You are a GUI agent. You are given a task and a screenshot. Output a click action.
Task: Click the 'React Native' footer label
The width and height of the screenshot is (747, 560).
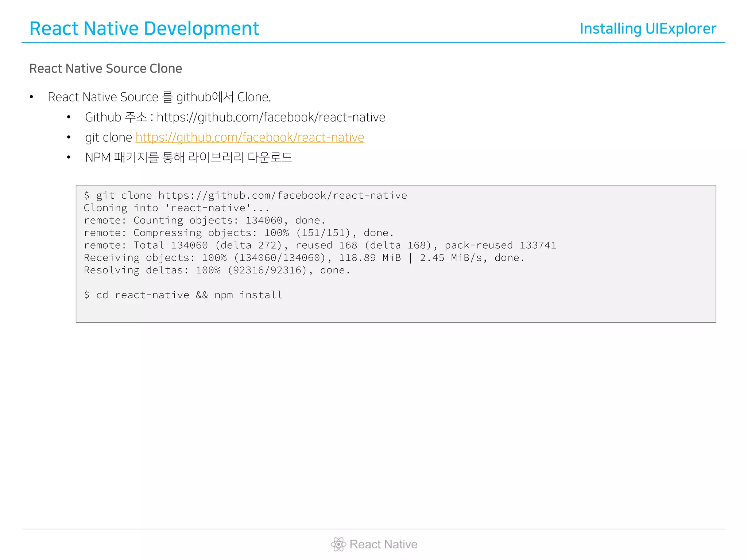pyautogui.click(x=383, y=544)
